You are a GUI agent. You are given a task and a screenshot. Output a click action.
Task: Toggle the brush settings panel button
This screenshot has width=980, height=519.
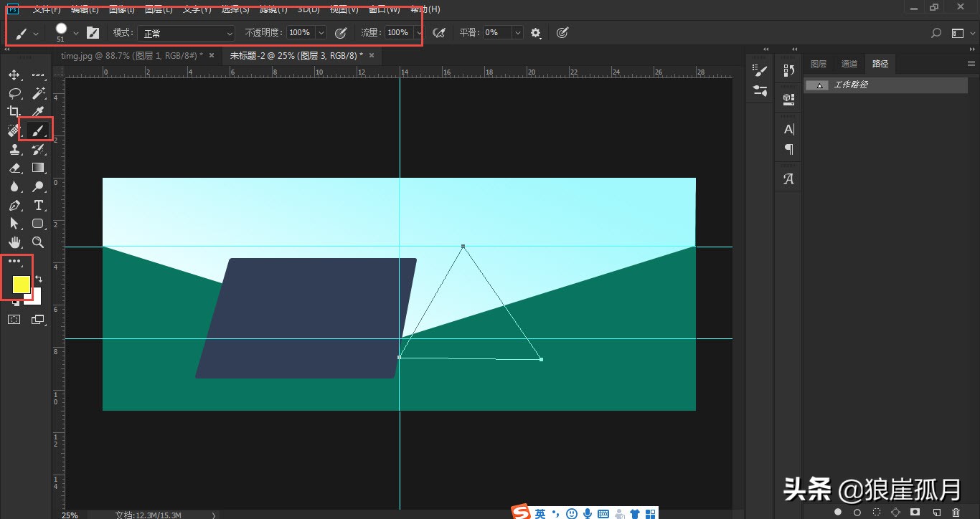point(93,32)
